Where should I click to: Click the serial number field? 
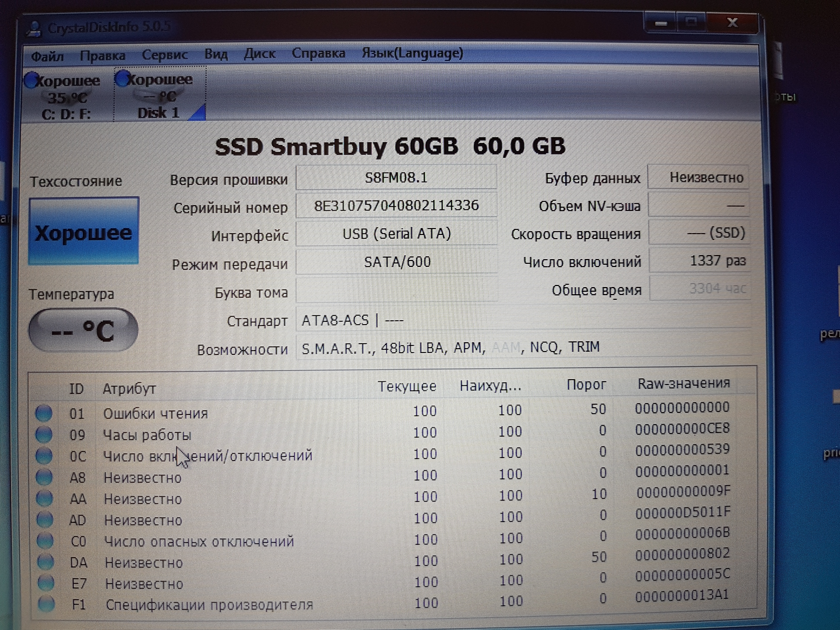[x=396, y=205]
